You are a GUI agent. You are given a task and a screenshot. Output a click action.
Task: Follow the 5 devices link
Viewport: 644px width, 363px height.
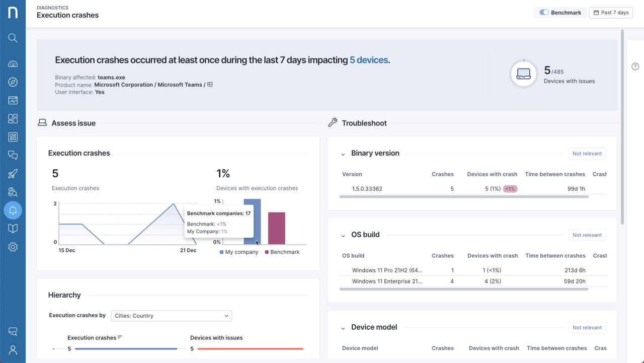coord(368,60)
